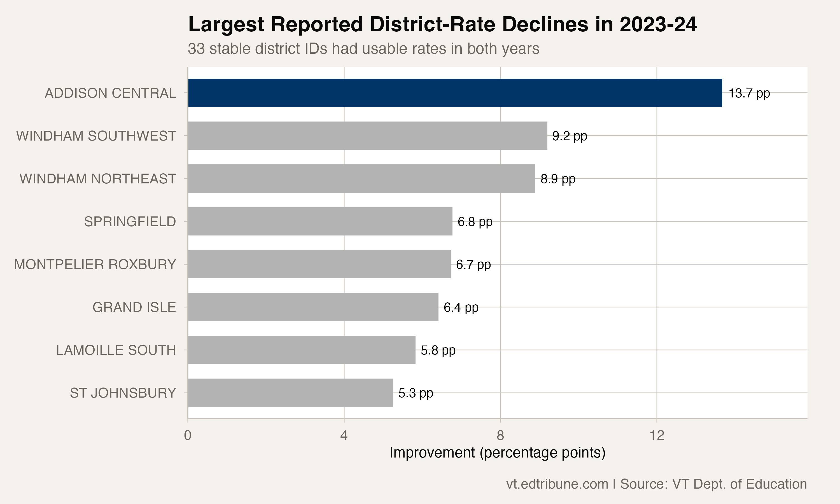Click the gray Windham Southwest bar
Screen dimensions: 840x504
[368, 136]
